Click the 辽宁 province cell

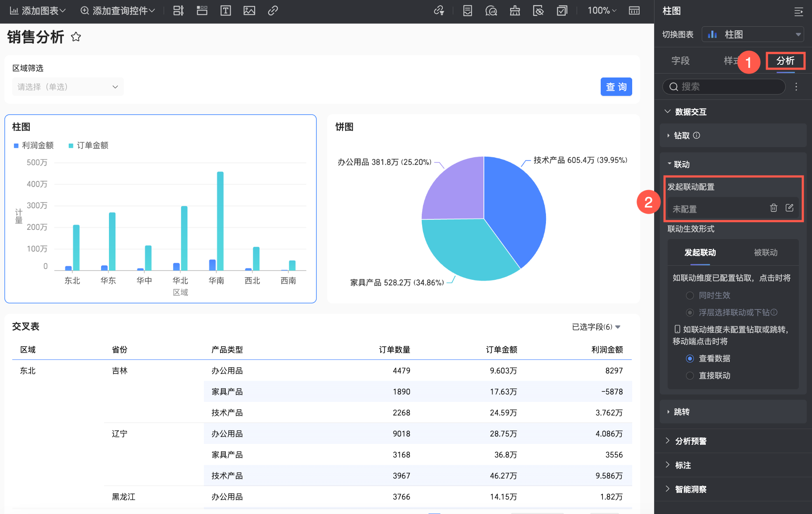click(119, 433)
